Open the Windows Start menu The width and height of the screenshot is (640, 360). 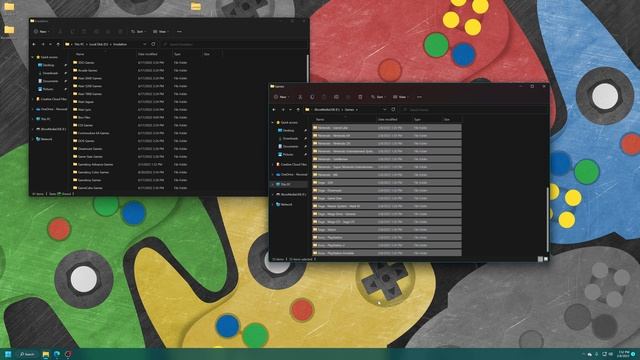(7, 354)
